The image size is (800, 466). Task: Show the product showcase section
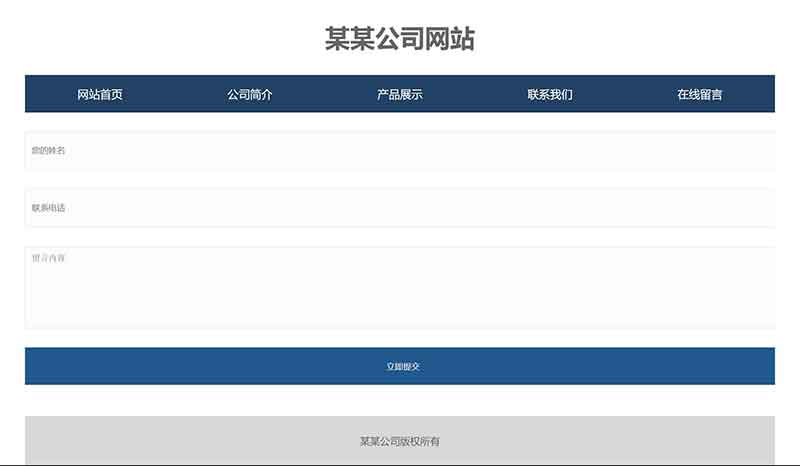(400, 95)
